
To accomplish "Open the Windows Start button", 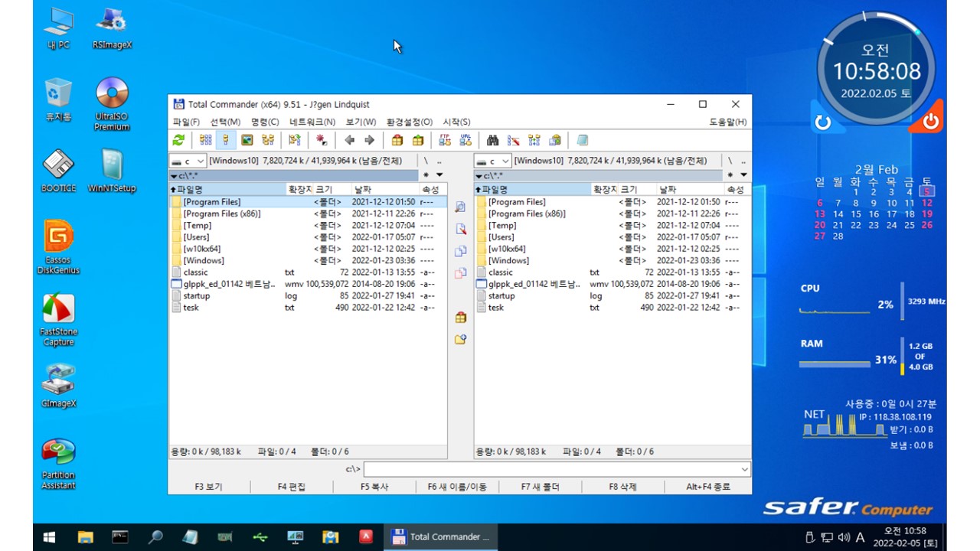I will [x=50, y=537].
